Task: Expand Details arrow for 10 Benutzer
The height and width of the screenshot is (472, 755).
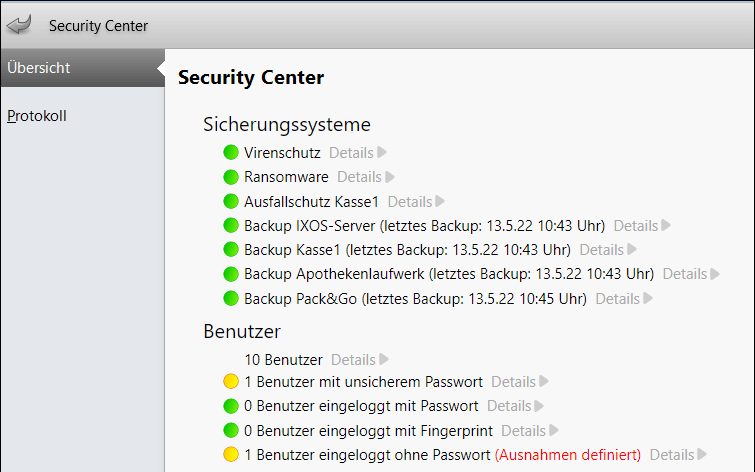Action: (384, 359)
